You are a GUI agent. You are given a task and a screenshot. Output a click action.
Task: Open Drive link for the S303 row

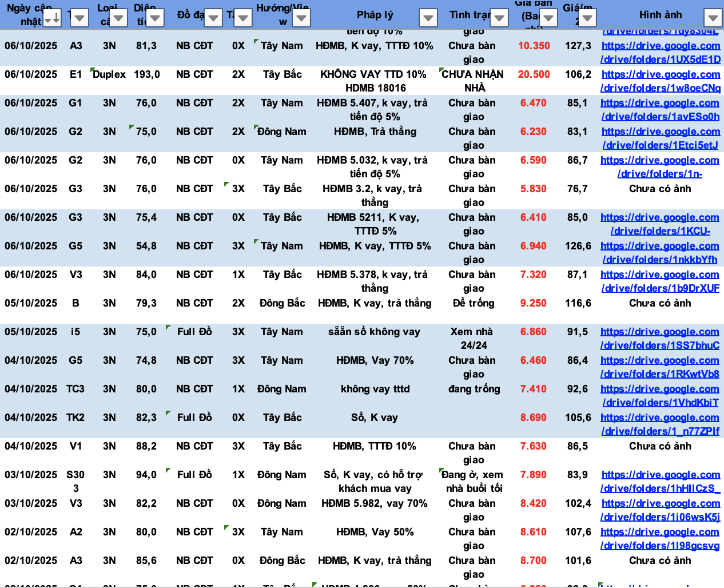tap(661, 482)
